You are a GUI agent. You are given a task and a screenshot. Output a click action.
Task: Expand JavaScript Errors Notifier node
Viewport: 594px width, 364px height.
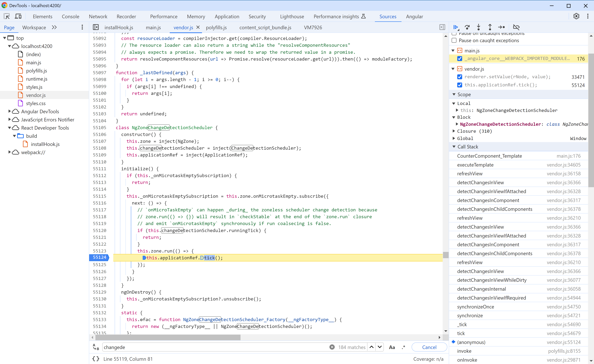tap(10, 119)
